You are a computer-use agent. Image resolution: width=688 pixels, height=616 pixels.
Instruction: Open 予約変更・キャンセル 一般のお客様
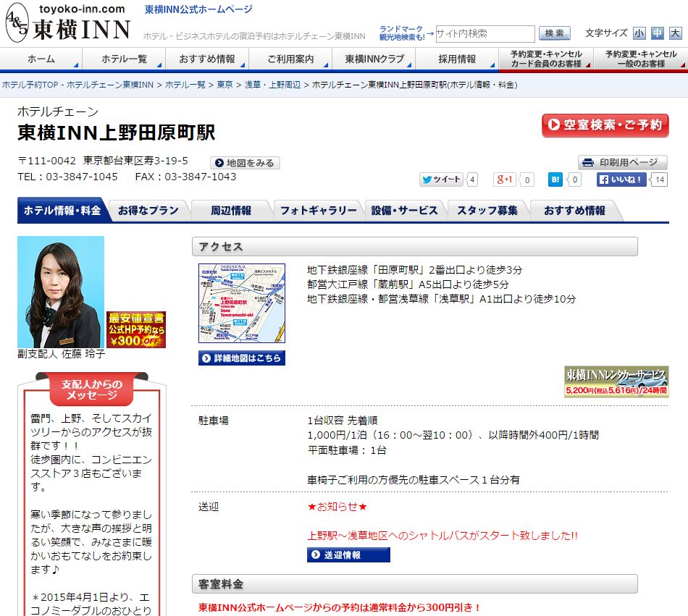641,59
